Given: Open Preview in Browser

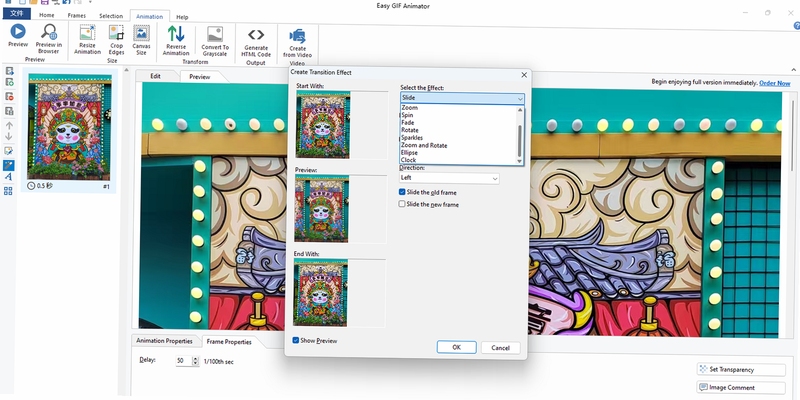Looking at the screenshot, I should (x=48, y=39).
